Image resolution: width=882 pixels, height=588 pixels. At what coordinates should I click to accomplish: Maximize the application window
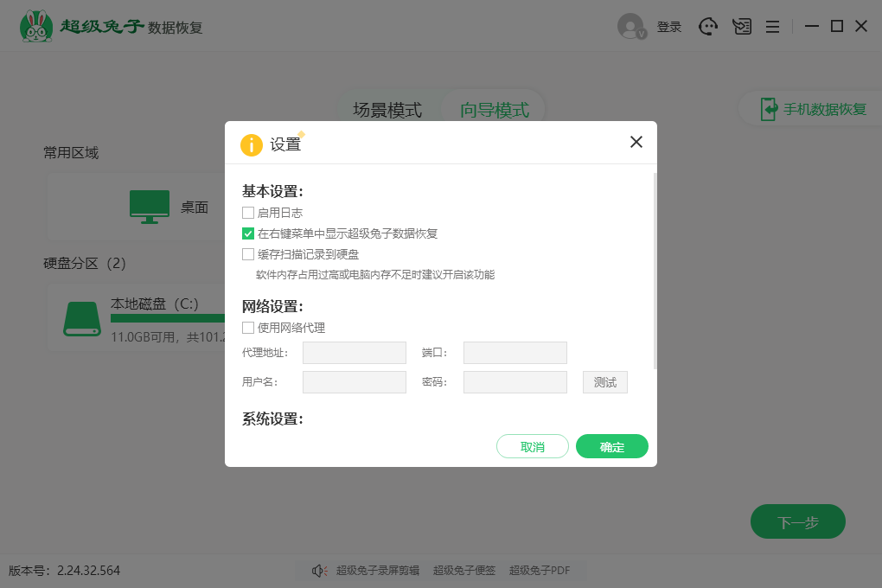point(837,27)
